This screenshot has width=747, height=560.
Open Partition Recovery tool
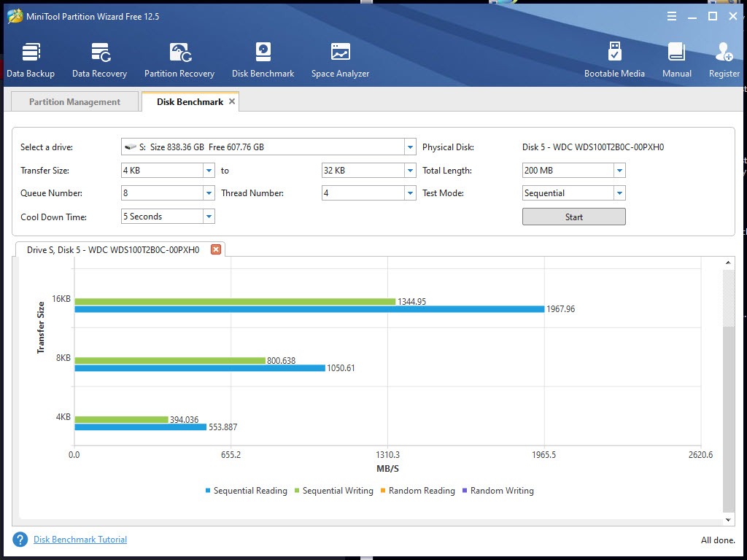click(x=179, y=60)
